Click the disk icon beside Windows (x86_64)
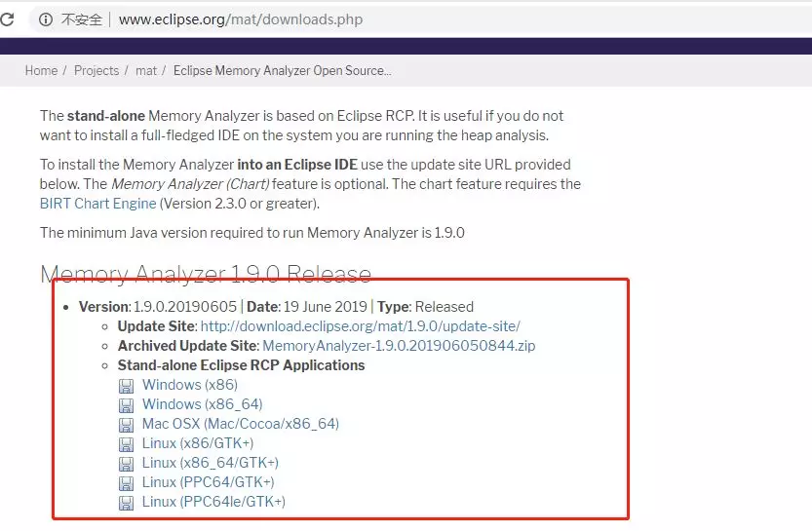 tap(126, 405)
